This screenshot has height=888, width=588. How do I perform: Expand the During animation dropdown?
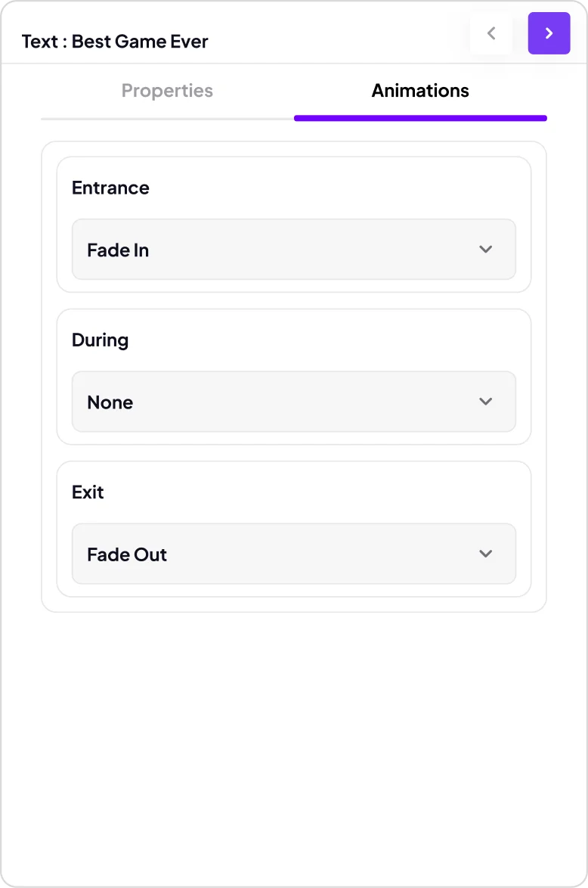pyautogui.click(x=293, y=402)
